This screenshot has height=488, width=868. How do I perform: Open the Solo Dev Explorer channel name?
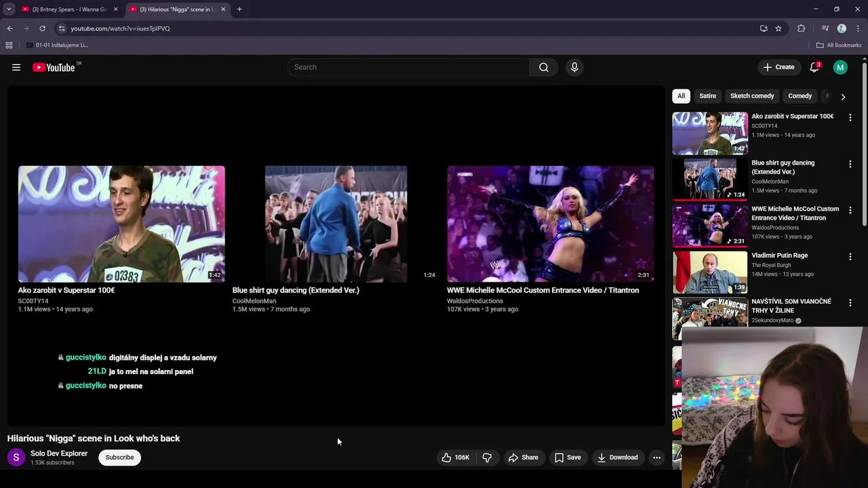pyautogui.click(x=59, y=453)
